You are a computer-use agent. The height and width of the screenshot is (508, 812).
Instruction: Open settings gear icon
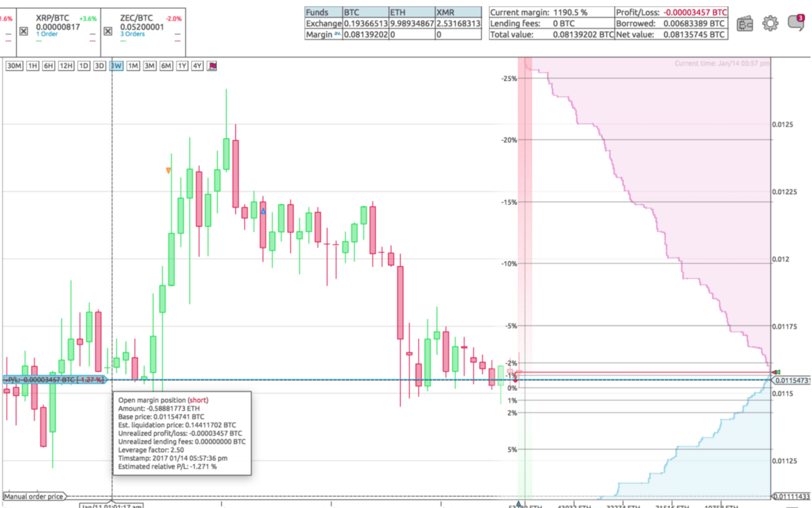coord(770,24)
